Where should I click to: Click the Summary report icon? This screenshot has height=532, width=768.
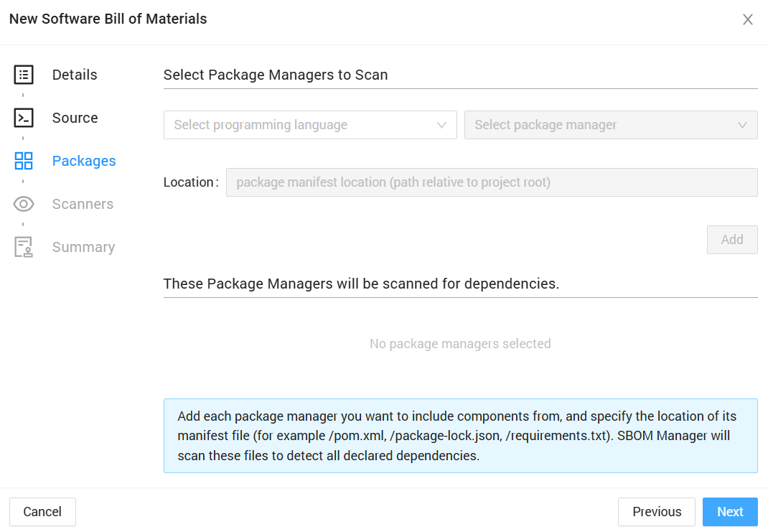(x=22, y=246)
